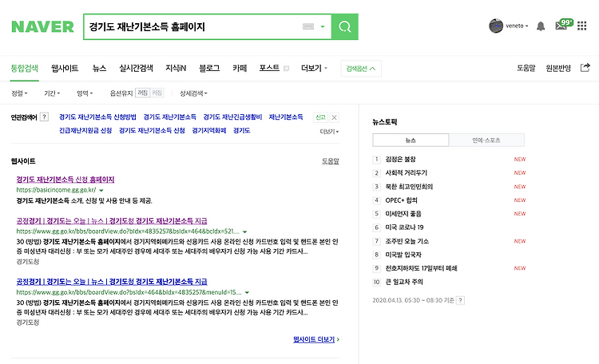599x364 pixels.
Task: Close the related searches box with X
Action: coord(334,117)
